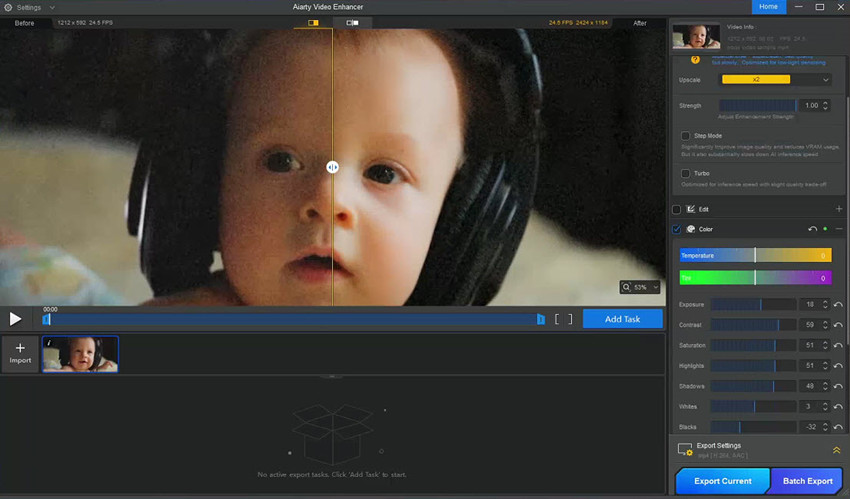Click the Whites slider track
This screenshot has width=850, height=499.
[x=753, y=406]
